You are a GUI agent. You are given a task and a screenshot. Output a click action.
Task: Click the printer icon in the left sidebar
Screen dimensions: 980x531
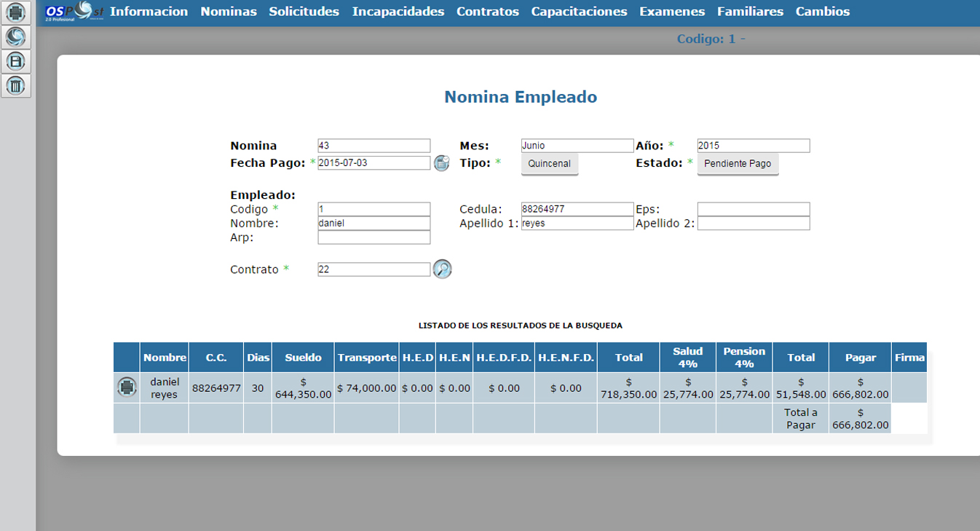[15, 12]
